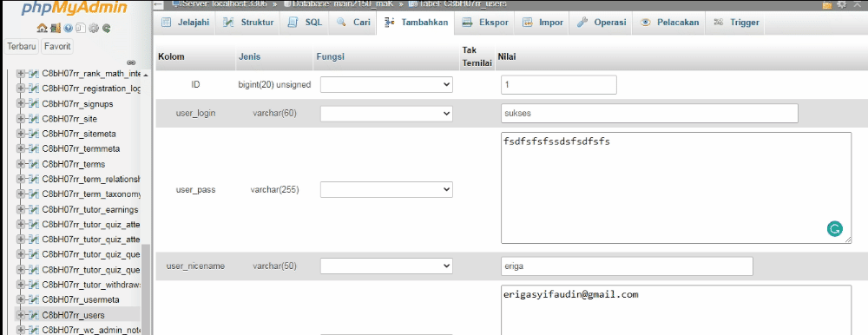Open C8bH07rr_tutor_withdraws table in sidebar
This screenshot has height=335, width=868.
point(91,285)
